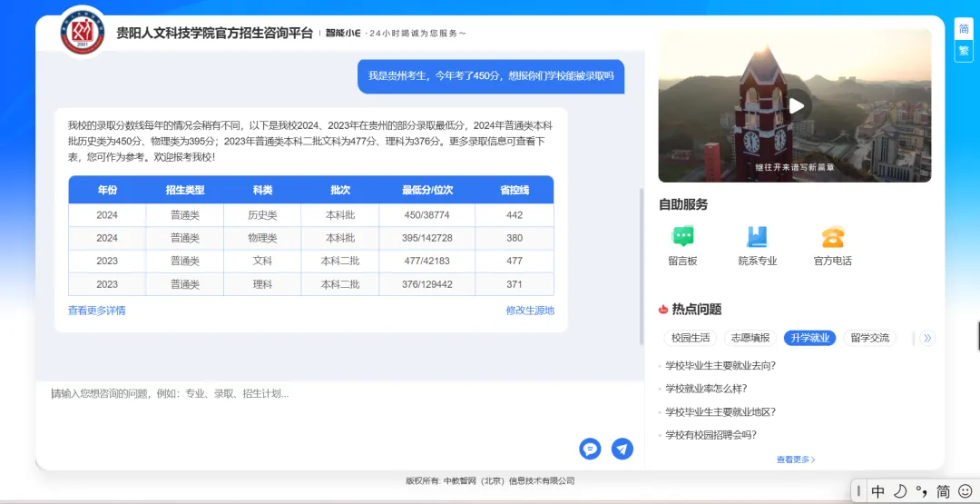Image resolution: width=980 pixels, height=504 pixels.
Task: Click cell 395/142728 in table
Action: (426, 238)
